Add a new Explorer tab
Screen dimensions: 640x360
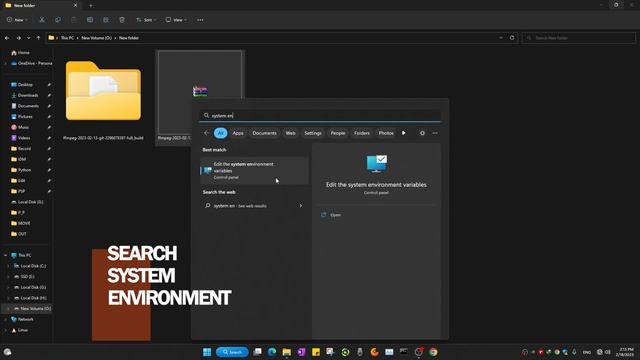coord(91,6)
